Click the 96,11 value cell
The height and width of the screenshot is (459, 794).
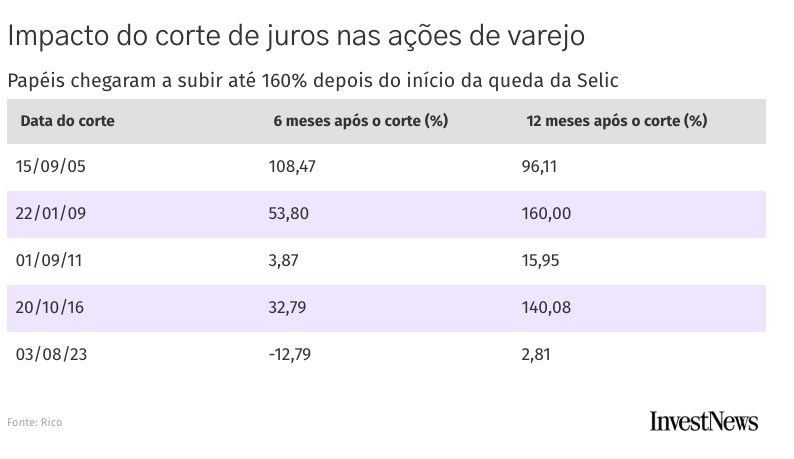(539, 167)
